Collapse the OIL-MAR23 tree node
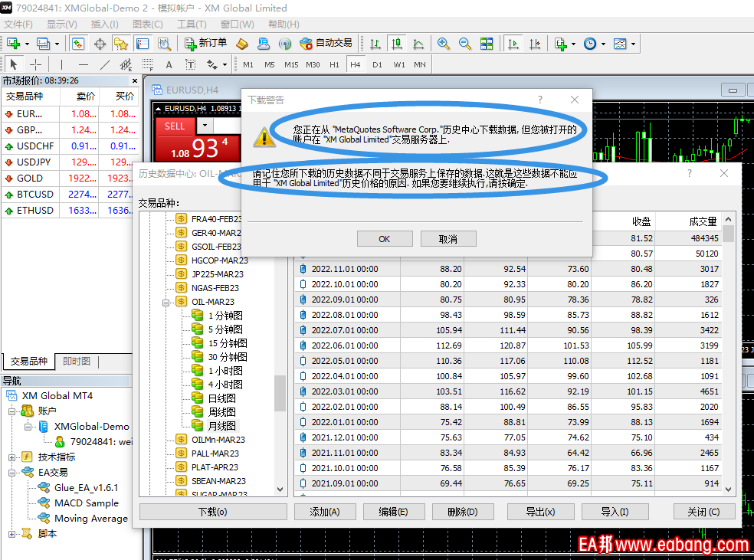Viewport: 754px width, 560px height. [166, 303]
